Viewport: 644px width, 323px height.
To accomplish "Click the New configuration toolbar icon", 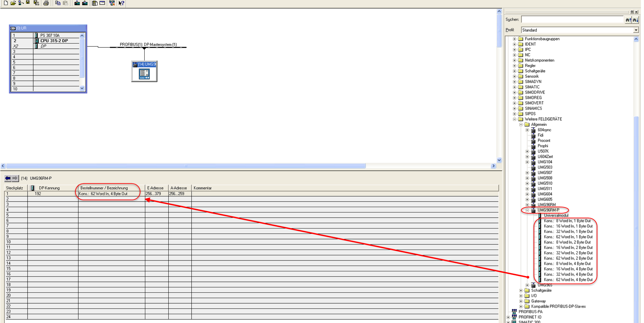I will (5, 3).
